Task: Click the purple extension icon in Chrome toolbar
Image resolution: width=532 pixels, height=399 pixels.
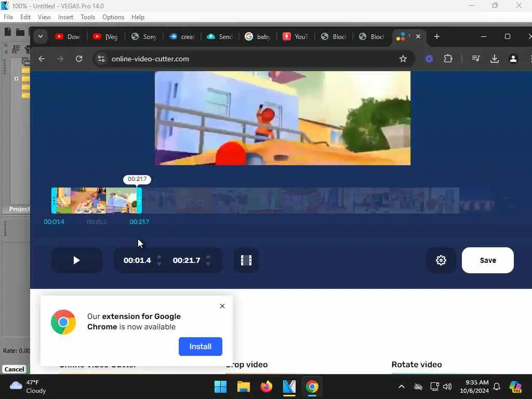Action: pos(429,59)
